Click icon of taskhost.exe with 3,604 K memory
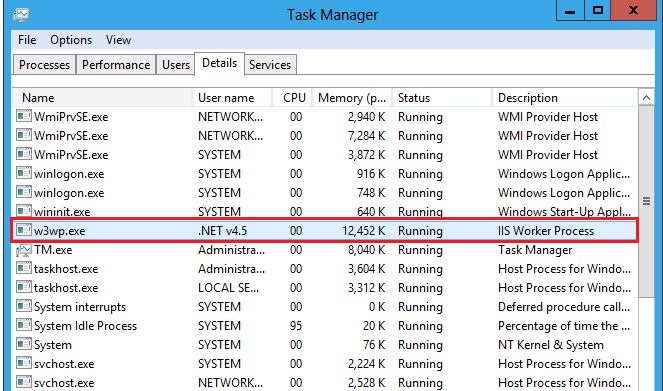Screen dimensions: 663x391 pyautogui.click(x=24, y=268)
